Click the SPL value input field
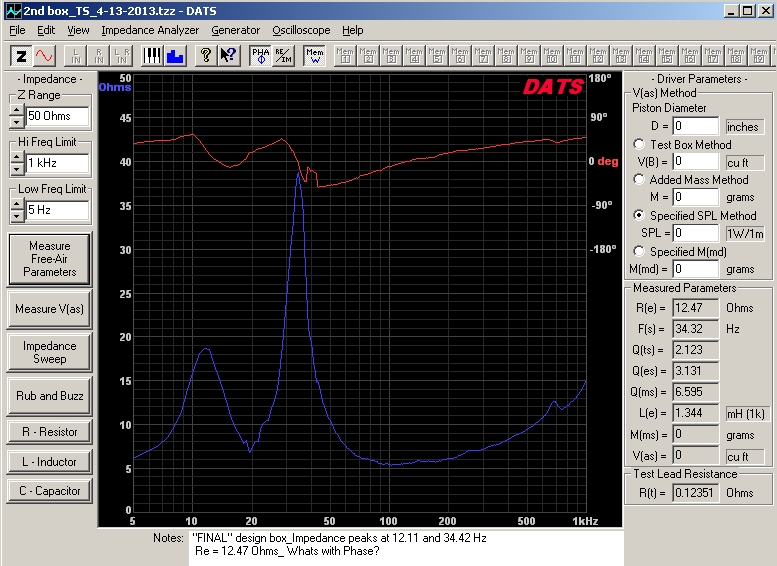777x566 pixels. 696,233
